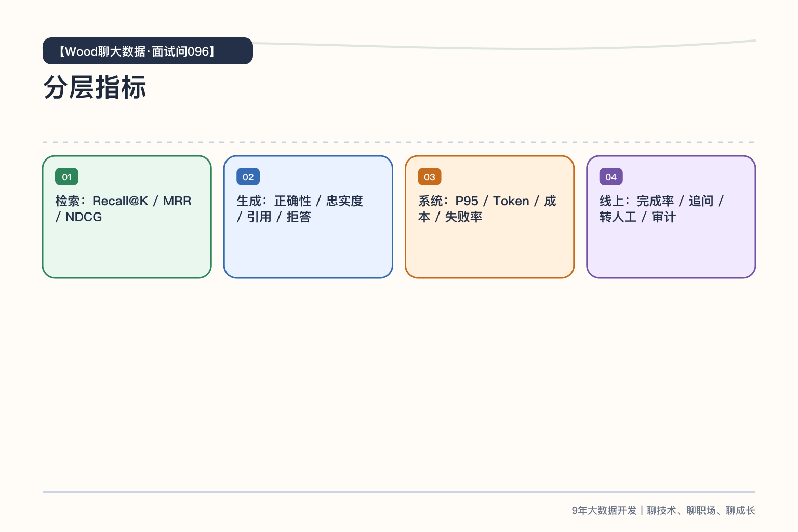
Task: Click the 【Wood聊大数据·面试问096】 title badge
Action: (148, 51)
